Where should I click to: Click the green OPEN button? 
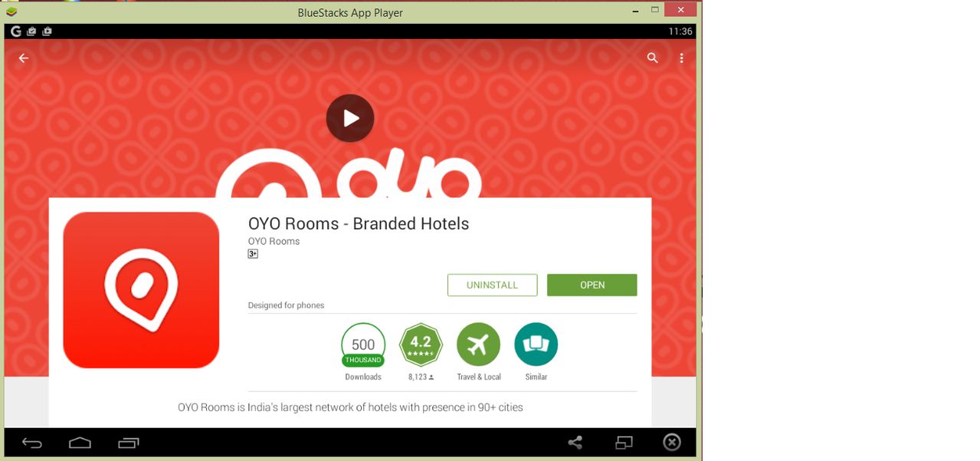(x=592, y=285)
